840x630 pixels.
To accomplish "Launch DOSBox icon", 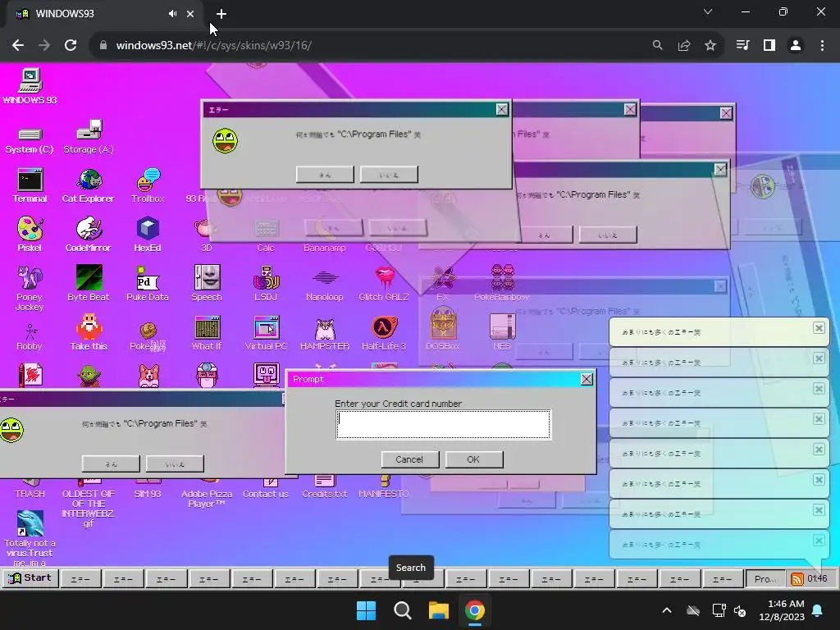I will [x=443, y=330].
